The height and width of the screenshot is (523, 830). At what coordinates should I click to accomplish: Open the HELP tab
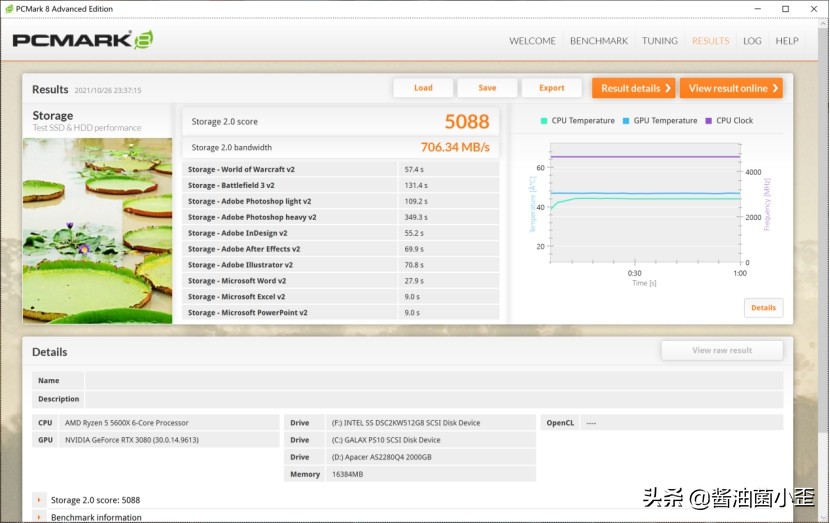[x=787, y=41]
